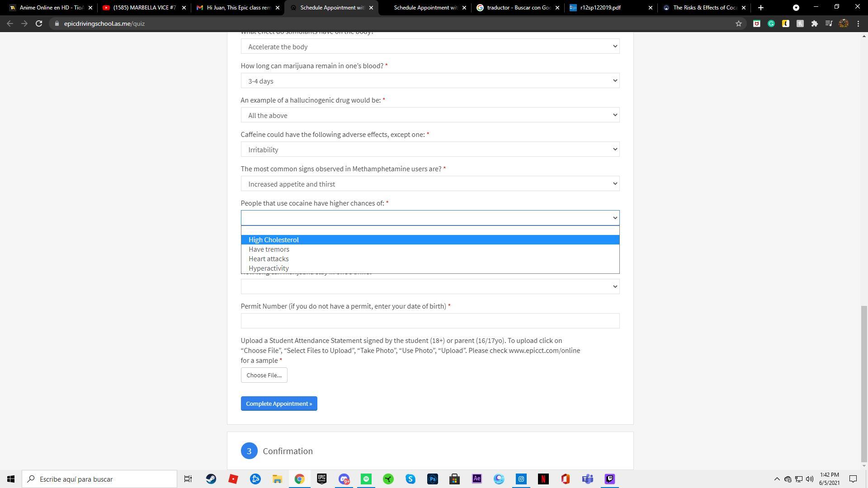Expand the Methamphetamine signs dropdown
The image size is (868, 488).
(429, 184)
